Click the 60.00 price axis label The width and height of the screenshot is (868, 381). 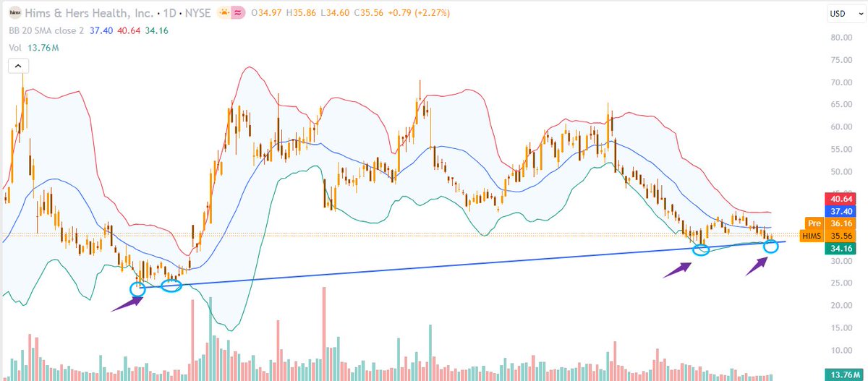pyautogui.click(x=840, y=127)
